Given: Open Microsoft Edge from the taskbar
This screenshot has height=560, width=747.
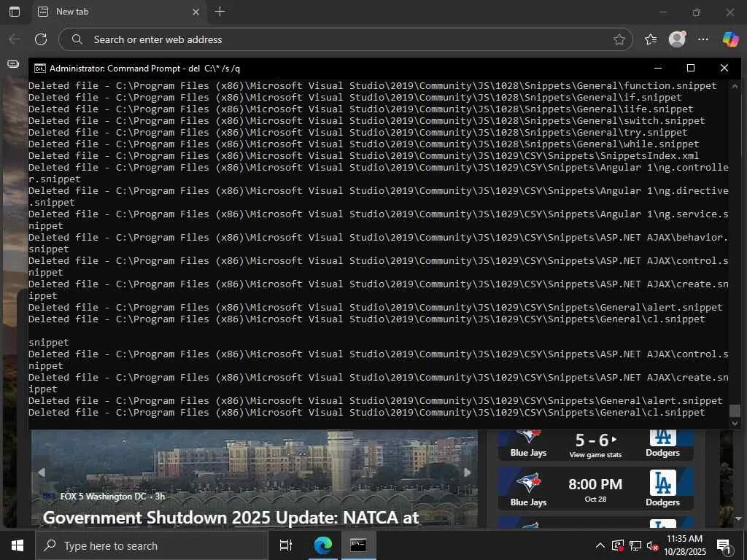Looking at the screenshot, I should tap(322, 545).
